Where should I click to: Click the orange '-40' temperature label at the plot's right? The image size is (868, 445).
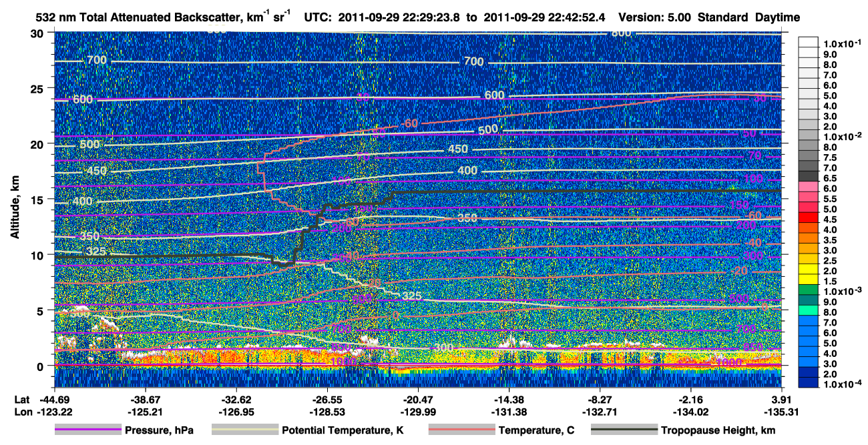point(753,243)
